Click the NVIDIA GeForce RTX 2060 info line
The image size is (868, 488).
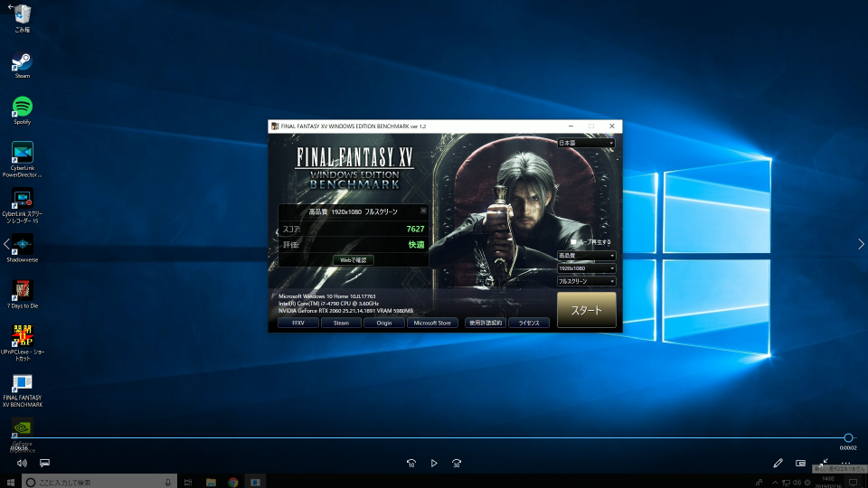point(346,311)
